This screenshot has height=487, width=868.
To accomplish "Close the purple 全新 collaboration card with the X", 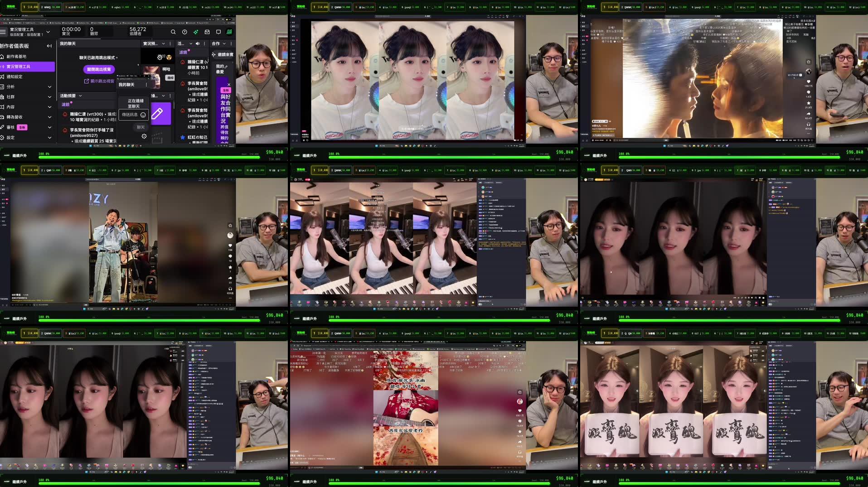I will [229, 85].
